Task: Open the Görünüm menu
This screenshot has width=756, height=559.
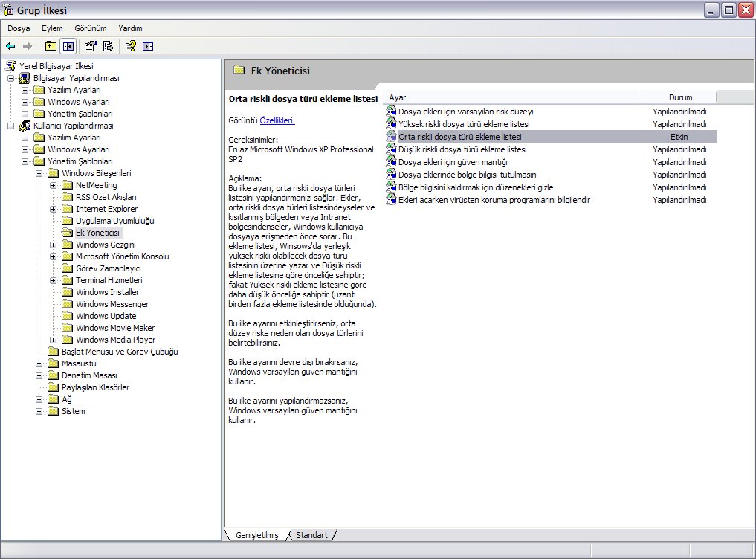Action: pyautogui.click(x=91, y=28)
